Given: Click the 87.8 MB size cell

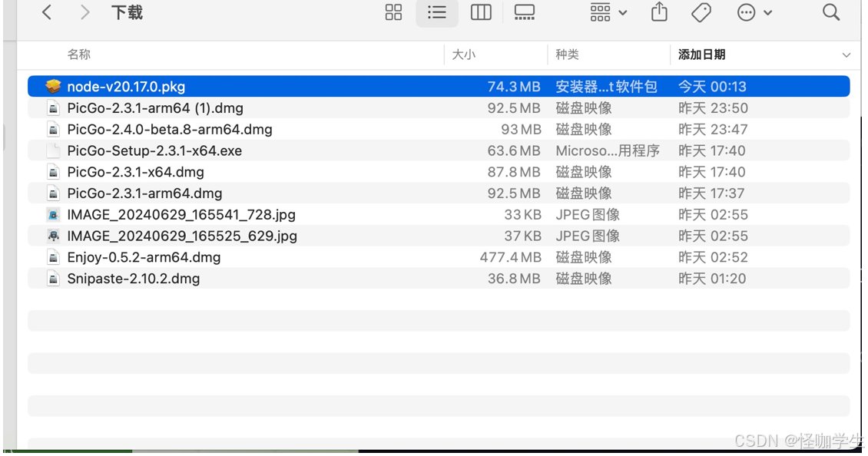Looking at the screenshot, I should (x=514, y=172).
